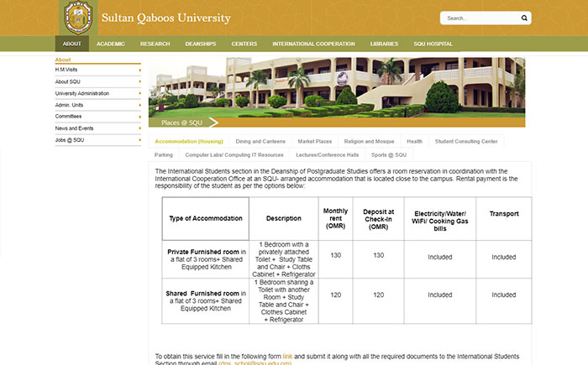This screenshot has width=588, height=365.
Task: Click the Sultan Qaboos University title text
Action: (x=166, y=18)
